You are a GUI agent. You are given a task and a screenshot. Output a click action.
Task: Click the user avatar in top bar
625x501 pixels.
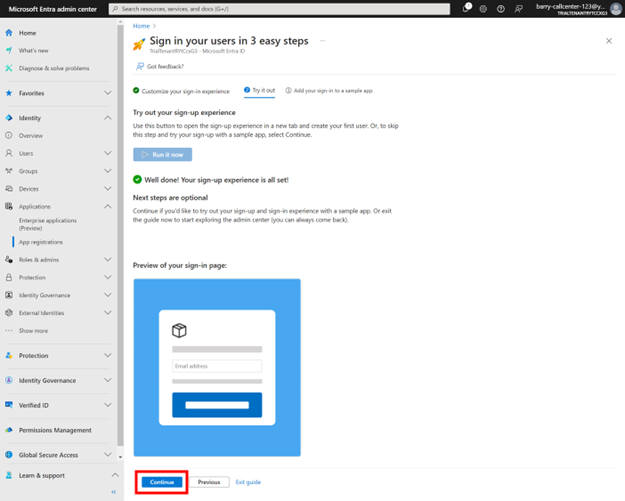(x=615, y=8)
